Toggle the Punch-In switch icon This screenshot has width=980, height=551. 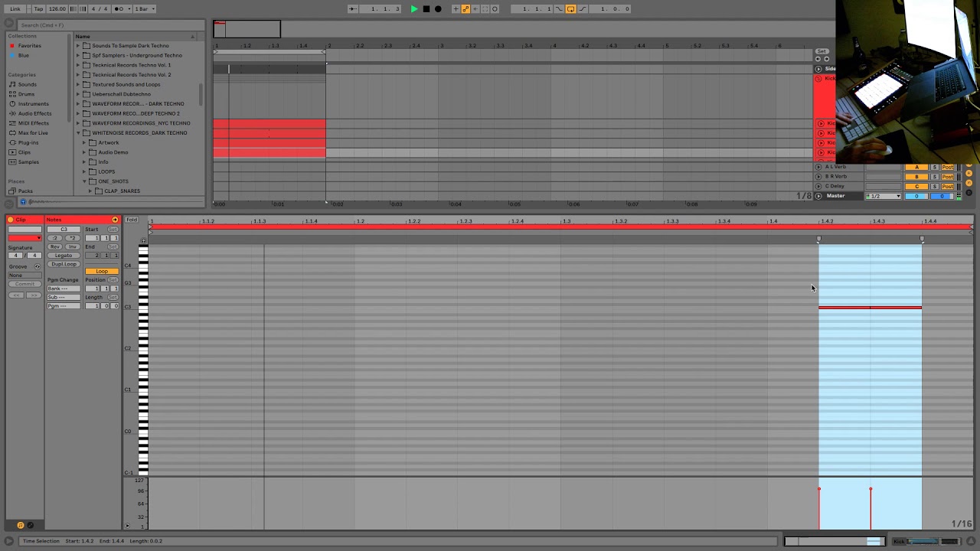click(560, 9)
